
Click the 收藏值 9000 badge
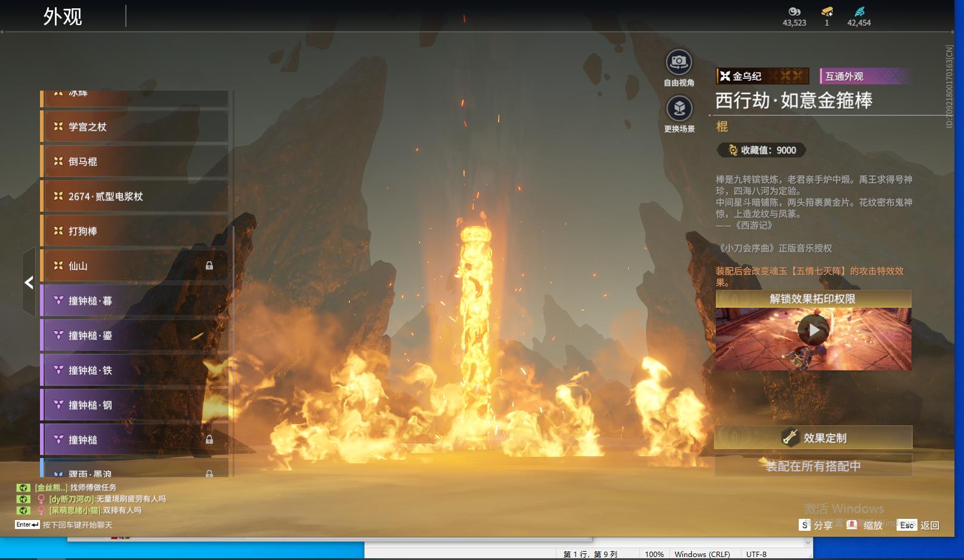click(x=761, y=150)
